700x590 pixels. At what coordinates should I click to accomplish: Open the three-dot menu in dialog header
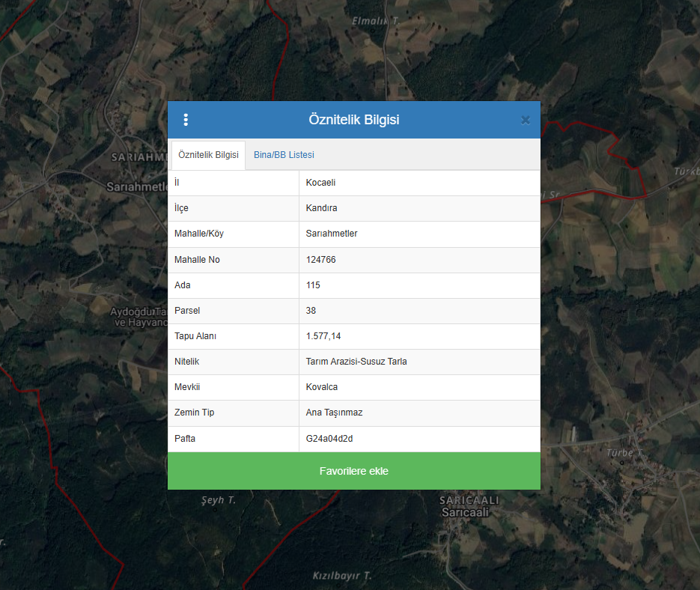point(186,120)
